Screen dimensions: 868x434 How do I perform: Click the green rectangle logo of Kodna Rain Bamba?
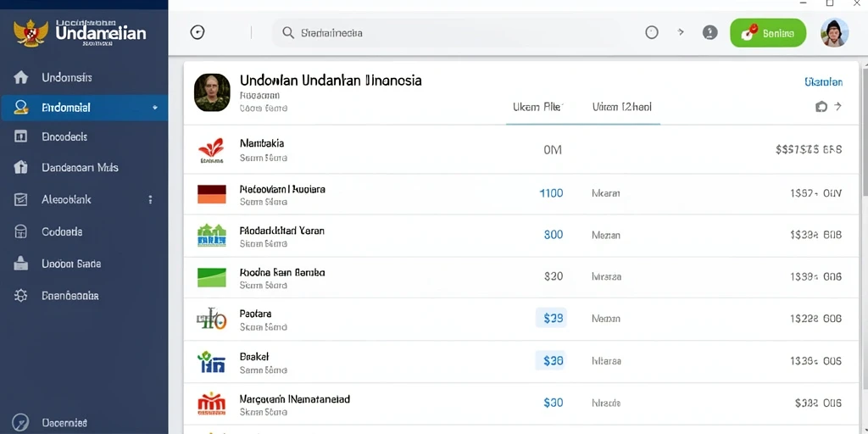click(x=211, y=277)
